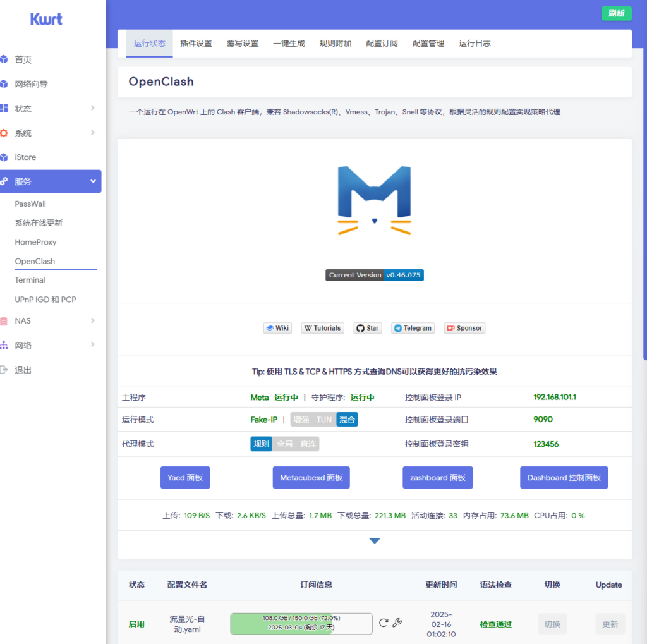647x644 pixels.
Task: Expand details with the blue down triangle
Action: coord(375,541)
